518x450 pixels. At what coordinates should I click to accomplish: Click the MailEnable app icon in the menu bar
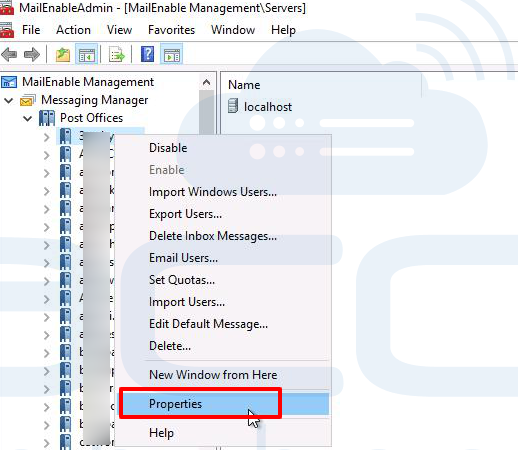(x=7, y=30)
